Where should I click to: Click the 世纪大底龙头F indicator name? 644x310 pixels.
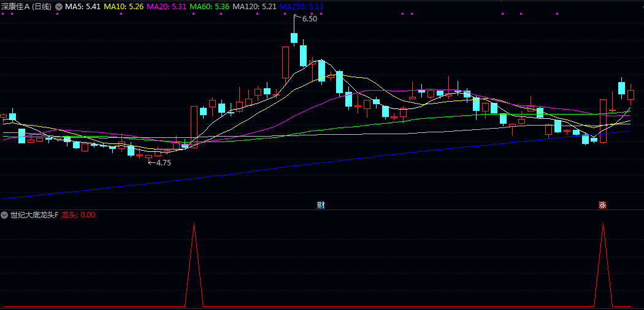[x=34, y=215]
